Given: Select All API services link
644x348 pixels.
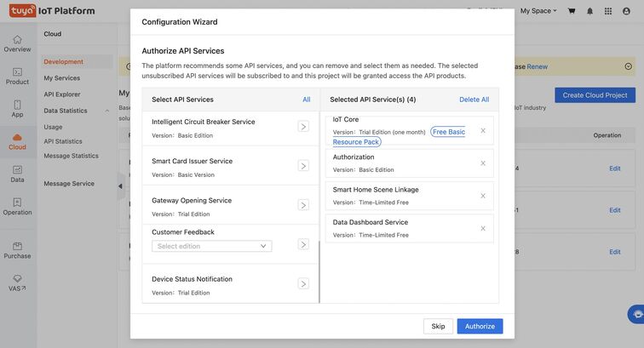Looking at the screenshot, I should coord(306,100).
